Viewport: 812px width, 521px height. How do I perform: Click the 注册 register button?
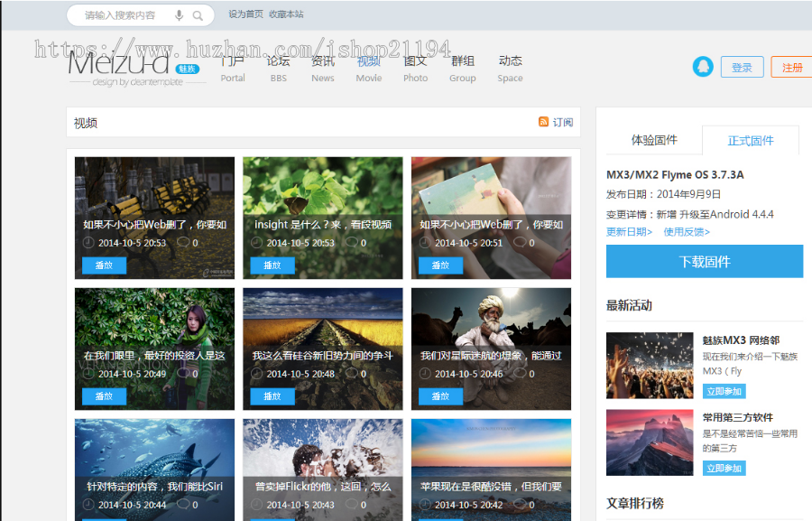pos(791,67)
